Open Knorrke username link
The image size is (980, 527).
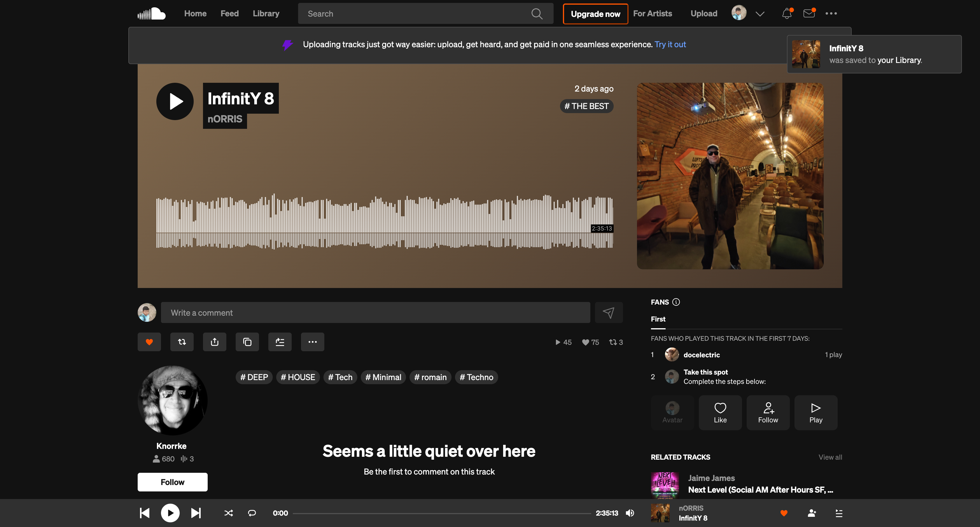tap(171, 446)
